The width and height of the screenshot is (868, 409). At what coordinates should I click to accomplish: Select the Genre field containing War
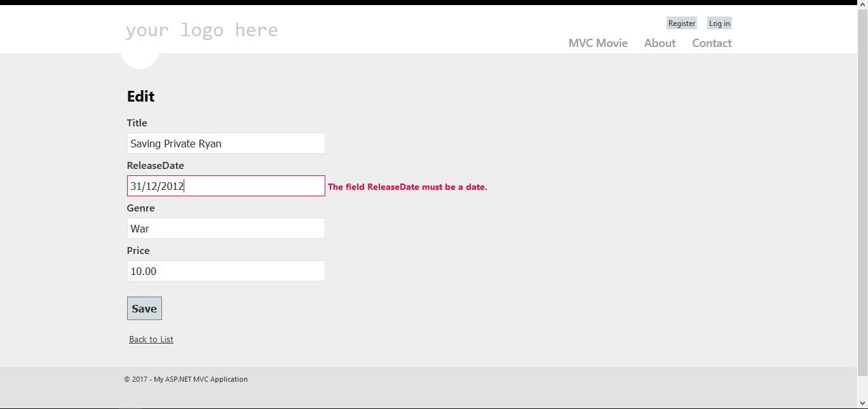pyautogui.click(x=226, y=229)
